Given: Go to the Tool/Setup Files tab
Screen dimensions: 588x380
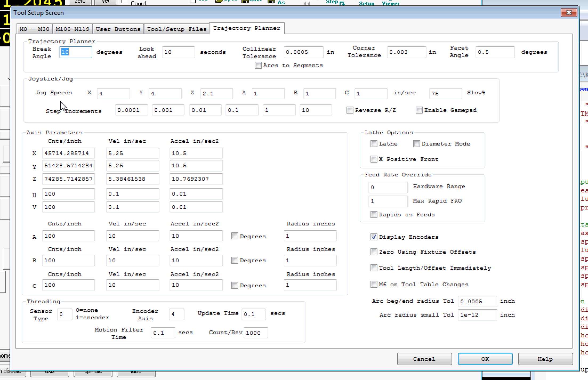Looking at the screenshot, I should click(x=177, y=29).
